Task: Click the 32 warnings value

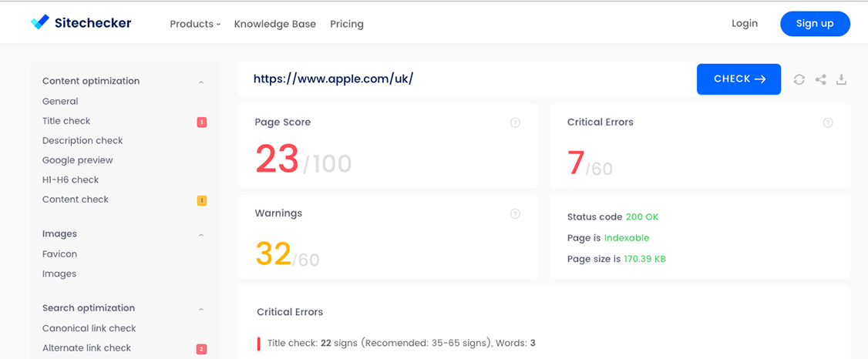Action: 274,253
